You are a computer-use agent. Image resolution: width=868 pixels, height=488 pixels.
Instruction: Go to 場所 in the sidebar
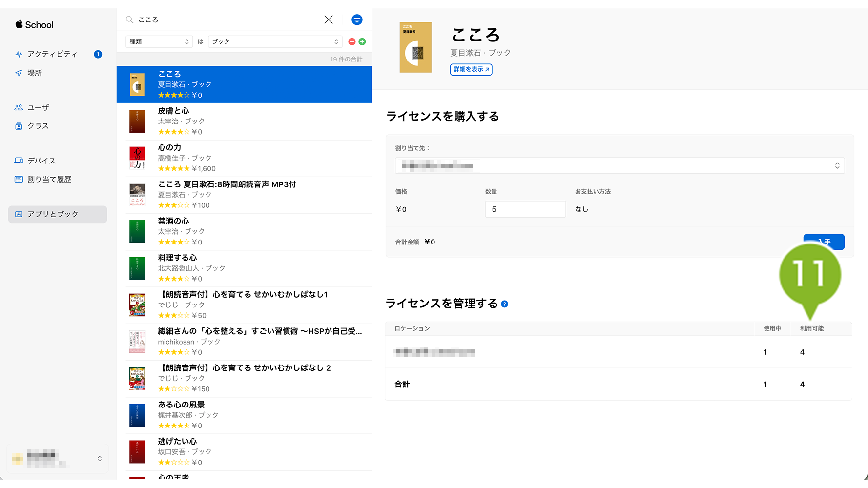tap(35, 73)
